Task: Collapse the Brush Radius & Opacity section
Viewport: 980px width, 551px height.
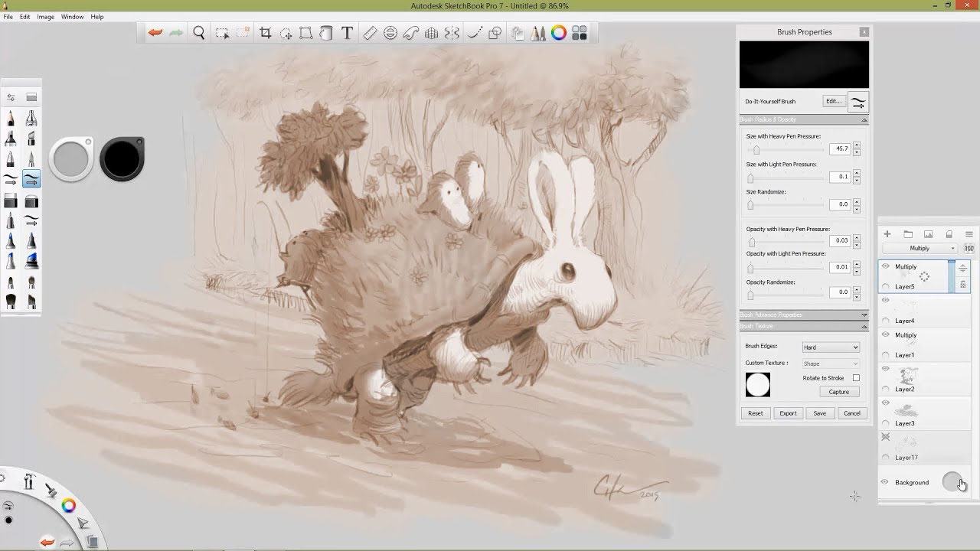Action: pyautogui.click(x=864, y=120)
